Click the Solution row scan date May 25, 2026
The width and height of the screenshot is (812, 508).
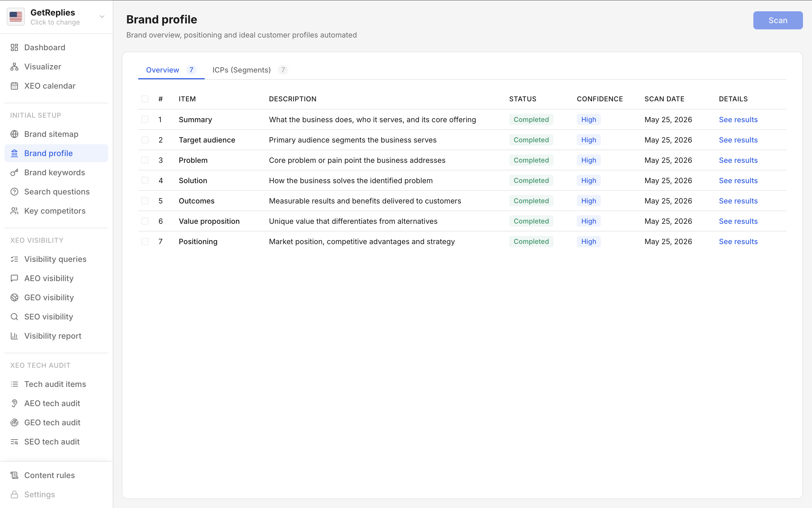(x=668, y=180)
